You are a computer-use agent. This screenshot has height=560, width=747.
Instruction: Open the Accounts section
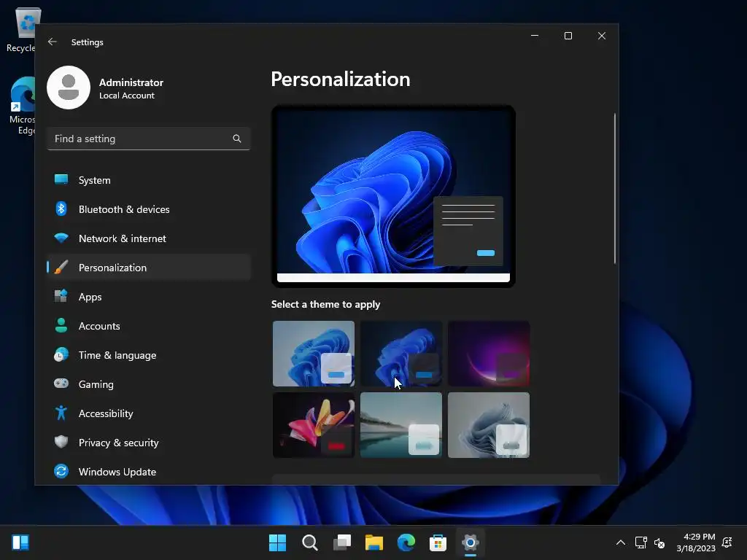point(149,326)
